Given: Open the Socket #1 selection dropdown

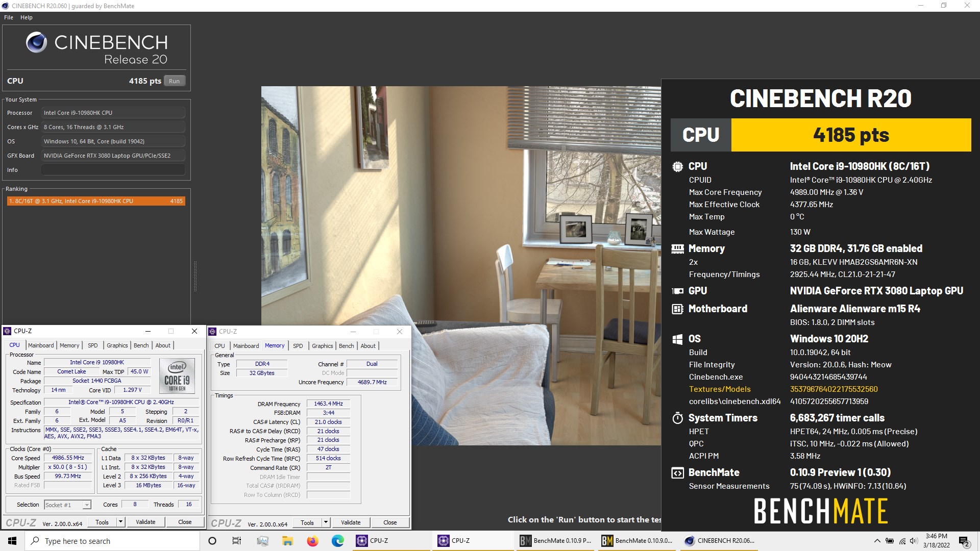Looking at the screenshot, I should coord(67,505).
